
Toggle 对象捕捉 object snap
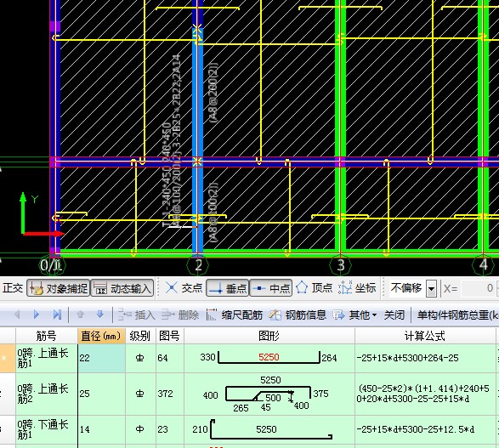[59, 288]
